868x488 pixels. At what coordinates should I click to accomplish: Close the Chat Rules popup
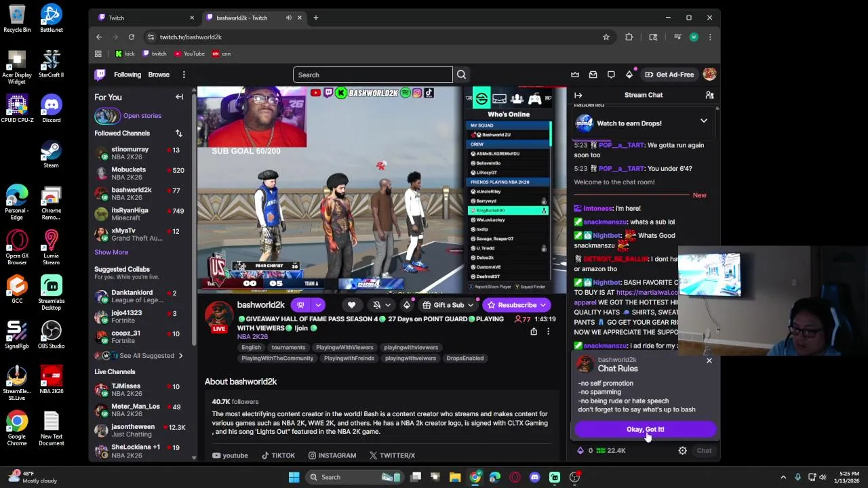[709, 361]
